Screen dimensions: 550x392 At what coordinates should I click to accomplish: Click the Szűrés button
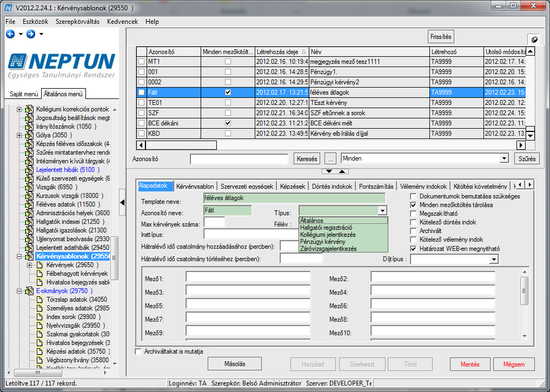(x=527, y=159)
